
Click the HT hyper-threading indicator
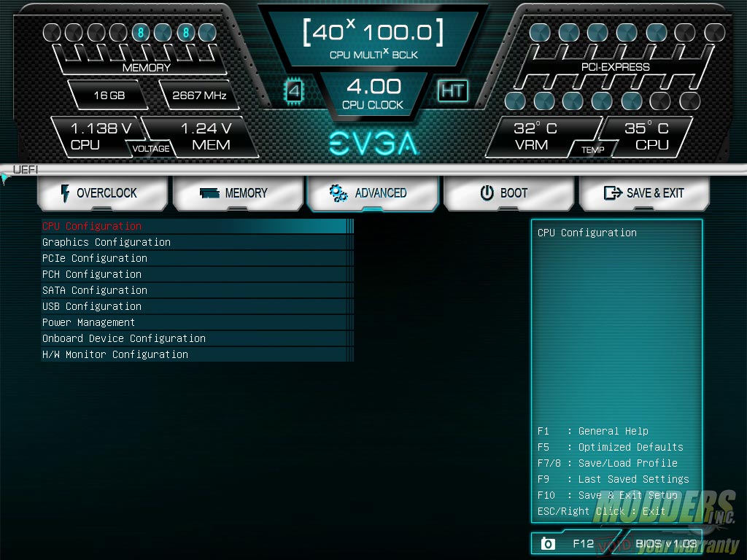(452, 90)
